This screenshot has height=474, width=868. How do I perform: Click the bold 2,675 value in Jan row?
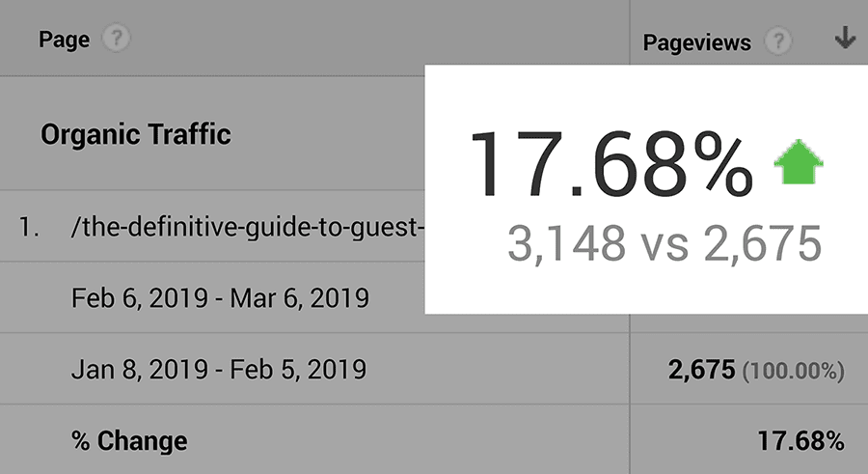[702, 369]
